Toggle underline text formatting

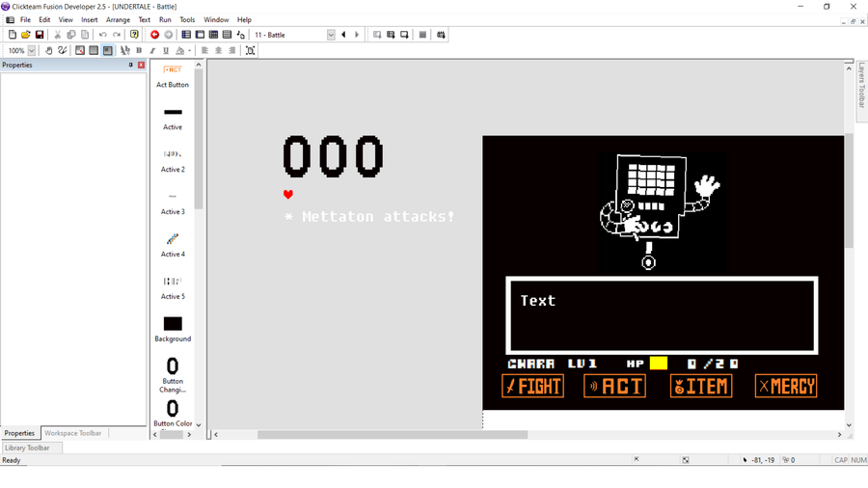[166, 50]
